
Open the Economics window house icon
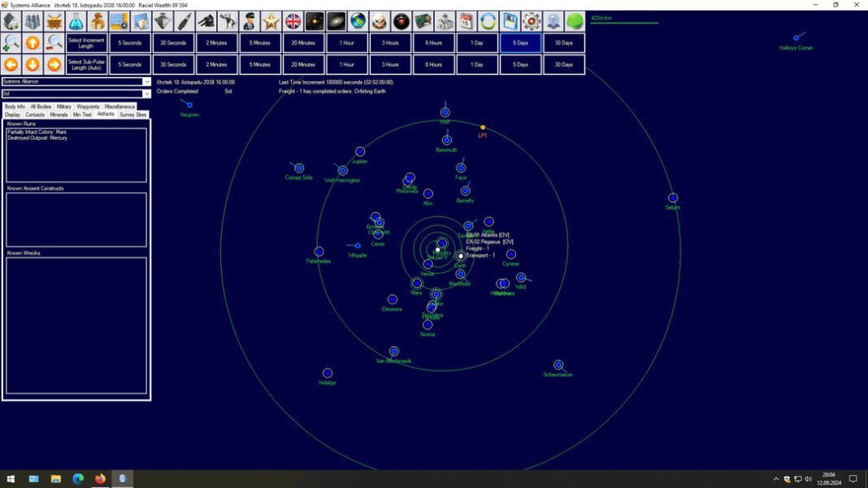[x=11, y=22]
